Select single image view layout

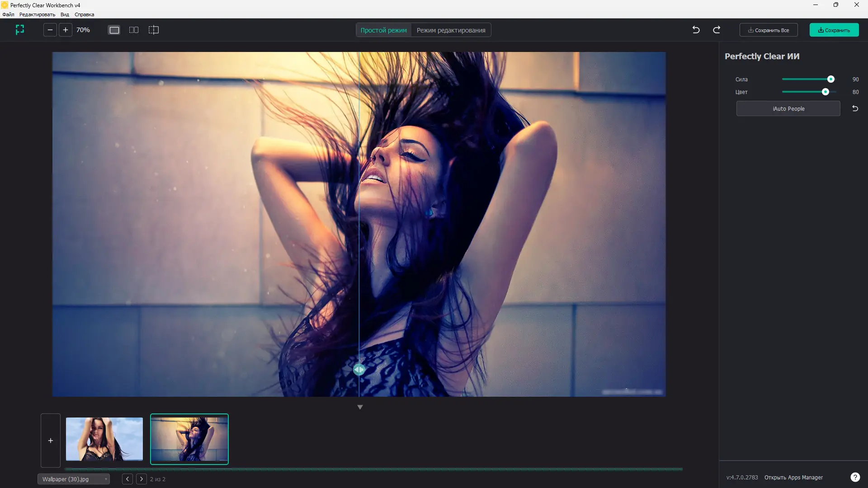(x=114, y=30)
